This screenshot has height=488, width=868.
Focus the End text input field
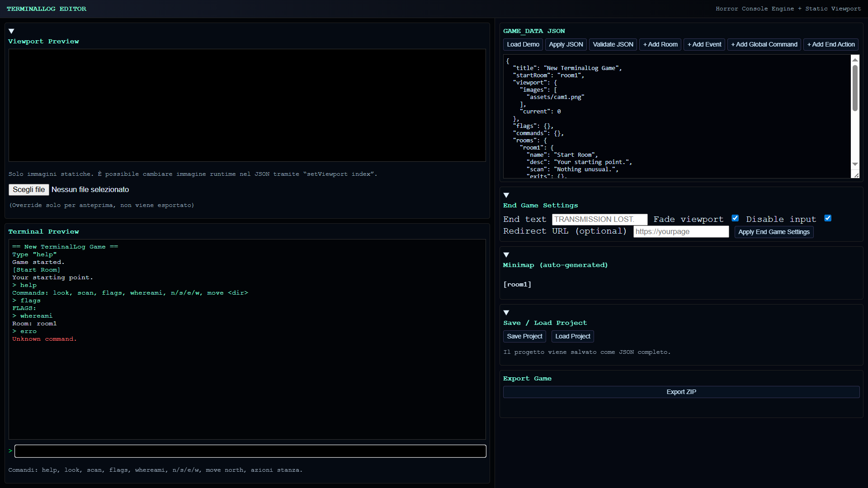tap(599, 220)
